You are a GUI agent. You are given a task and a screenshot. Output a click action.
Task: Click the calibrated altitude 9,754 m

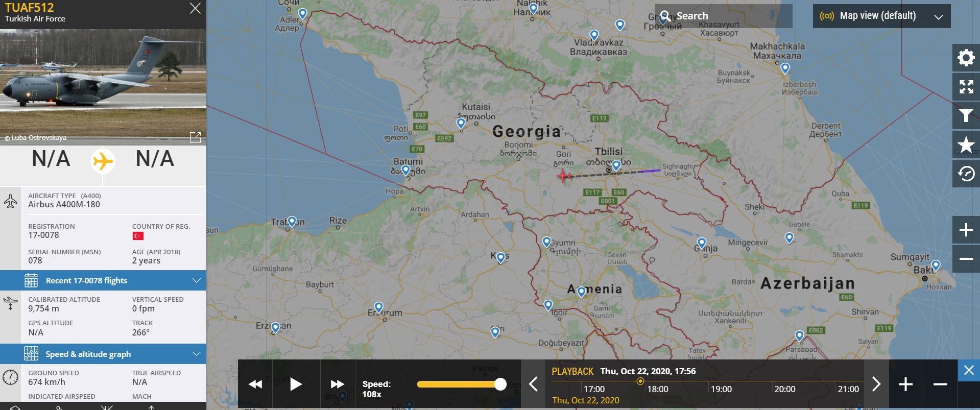[43, 308]
